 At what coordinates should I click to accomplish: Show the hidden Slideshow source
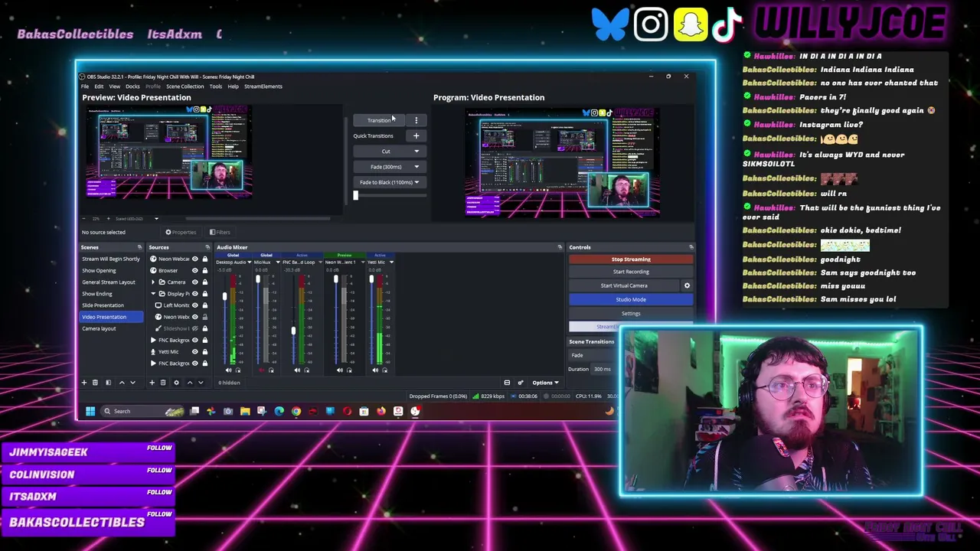point(194,328)
